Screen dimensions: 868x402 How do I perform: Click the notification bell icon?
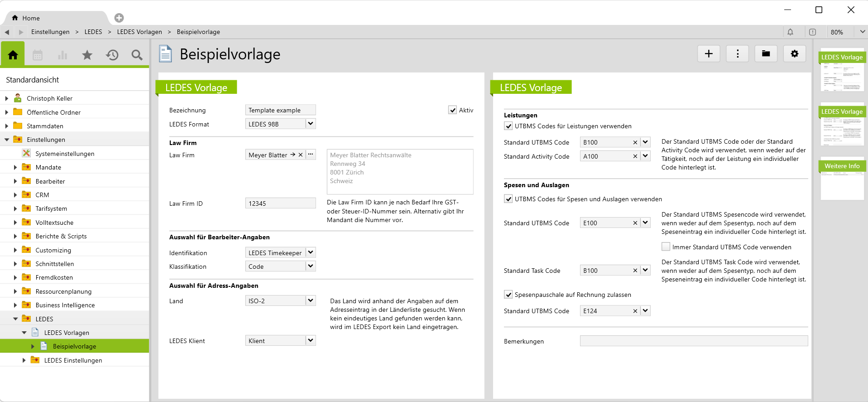coord(790,32)
